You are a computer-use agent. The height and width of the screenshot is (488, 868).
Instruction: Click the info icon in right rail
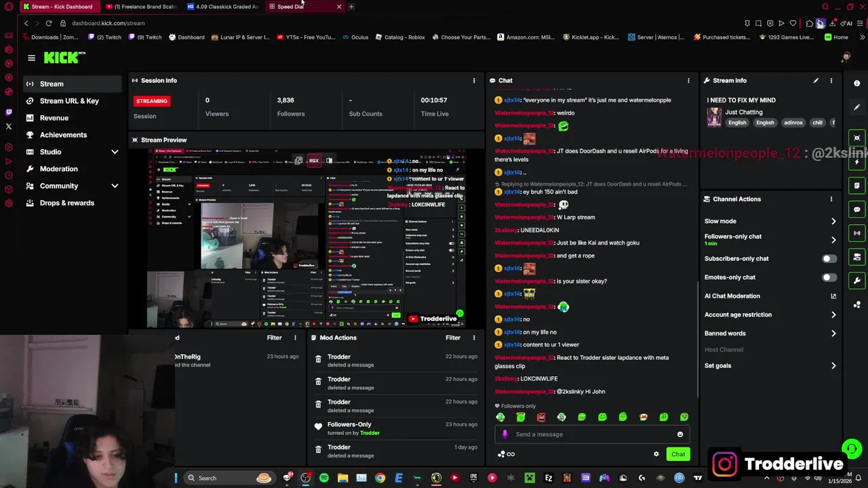tap(857, 83)
